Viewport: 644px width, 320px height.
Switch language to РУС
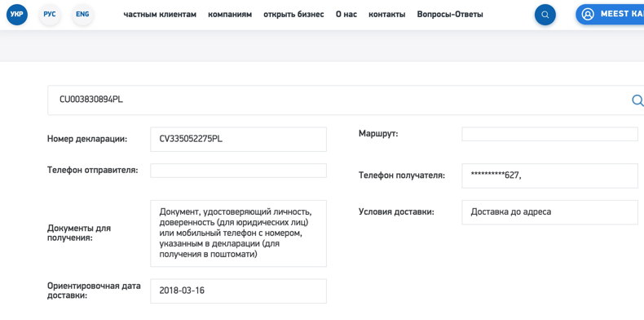coord(50,15)
